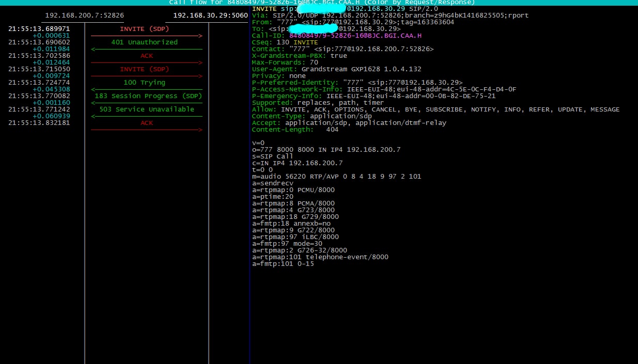Click the P-Preferred-Identity header line
This screenshot has height=364, width=638.
click(357, 83)
